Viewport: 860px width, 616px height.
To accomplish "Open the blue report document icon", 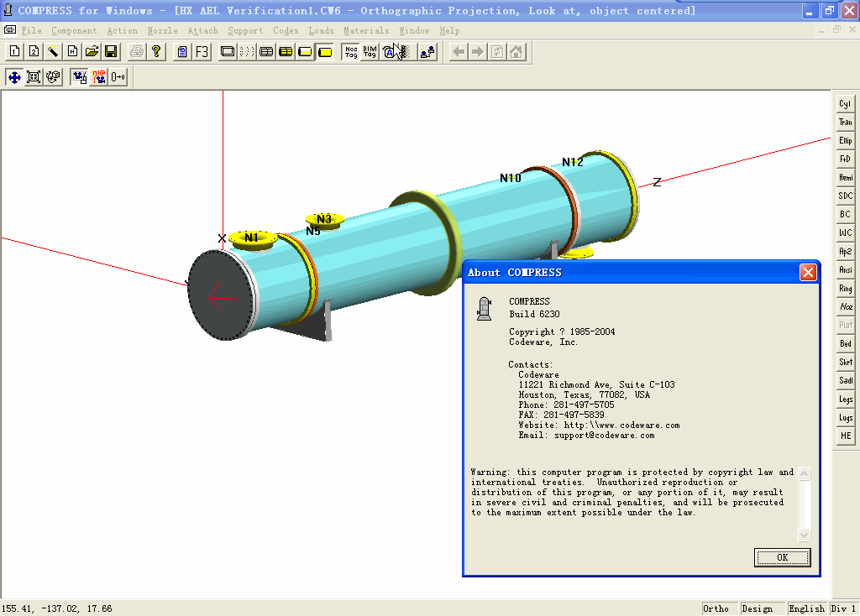I will [x=182, y=51].
